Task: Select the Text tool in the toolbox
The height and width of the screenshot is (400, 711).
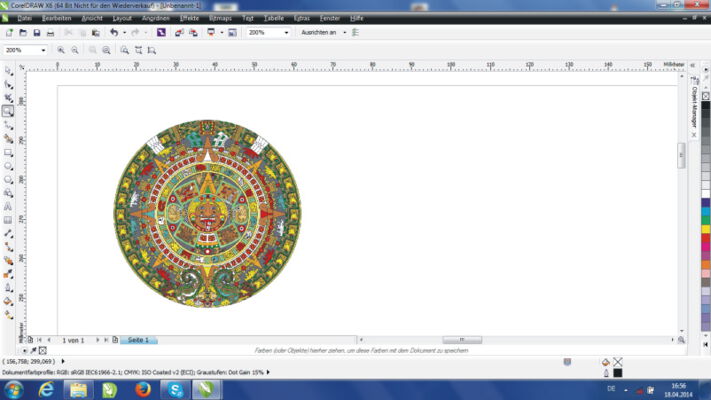Action: 8,206
